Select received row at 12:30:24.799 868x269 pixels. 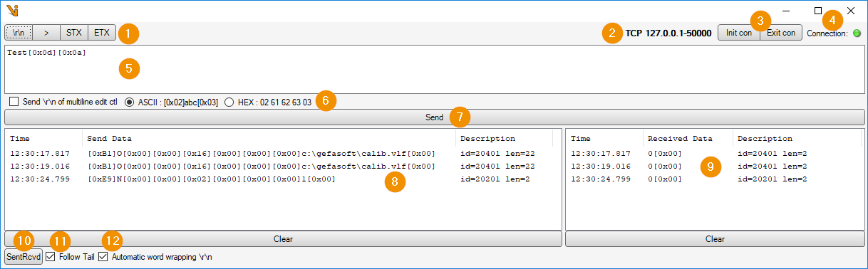715,179
